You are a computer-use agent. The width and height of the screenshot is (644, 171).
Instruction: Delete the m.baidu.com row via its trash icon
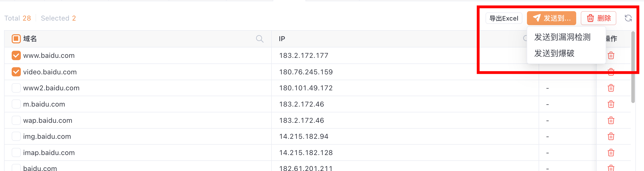pyautogui.click(x=611, y=104)
